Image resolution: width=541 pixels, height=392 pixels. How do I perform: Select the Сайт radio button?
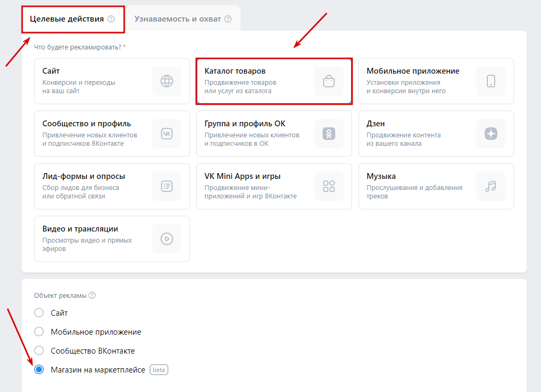point(39,313)
